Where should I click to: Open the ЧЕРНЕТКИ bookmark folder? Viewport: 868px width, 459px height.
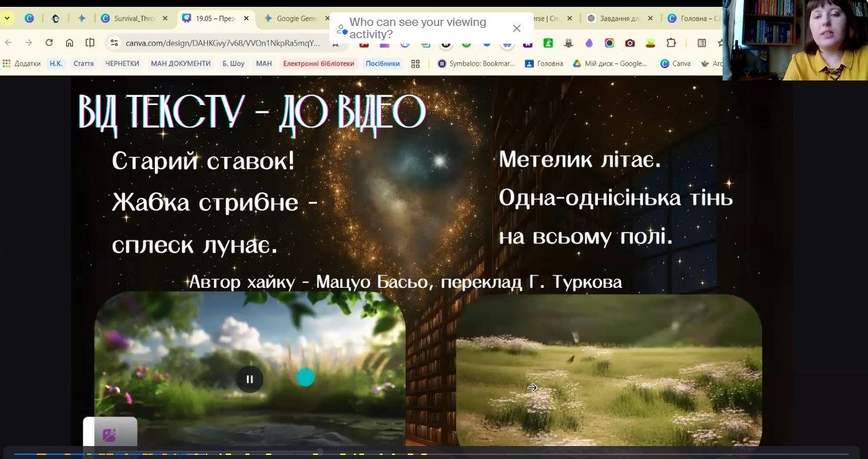tap(122, 63)
